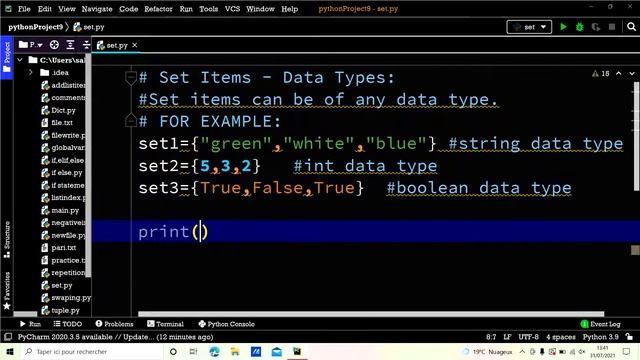Click pythonProject9 in the breadcrumb bar
Screen dimensions: 640x360
[36, 27]
